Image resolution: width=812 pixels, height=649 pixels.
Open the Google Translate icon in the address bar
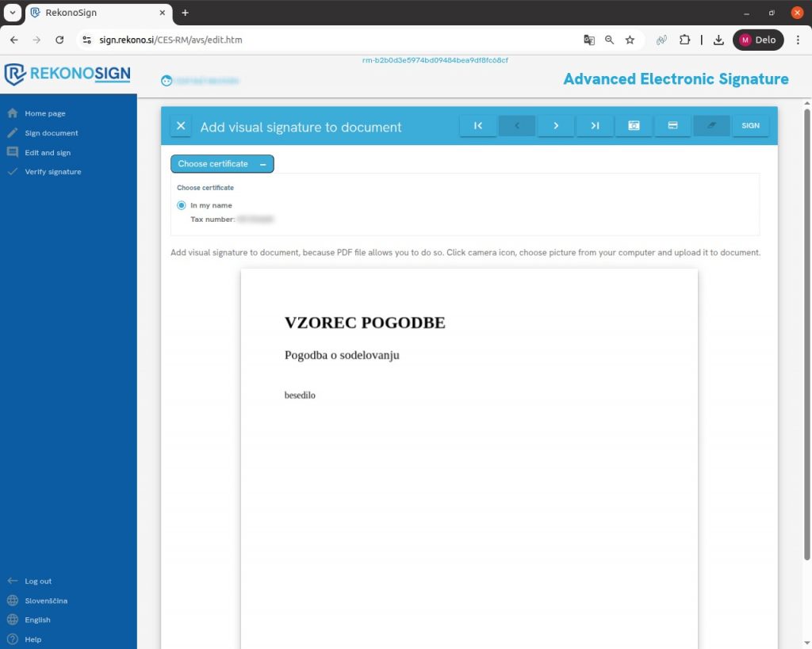point(588,40)
